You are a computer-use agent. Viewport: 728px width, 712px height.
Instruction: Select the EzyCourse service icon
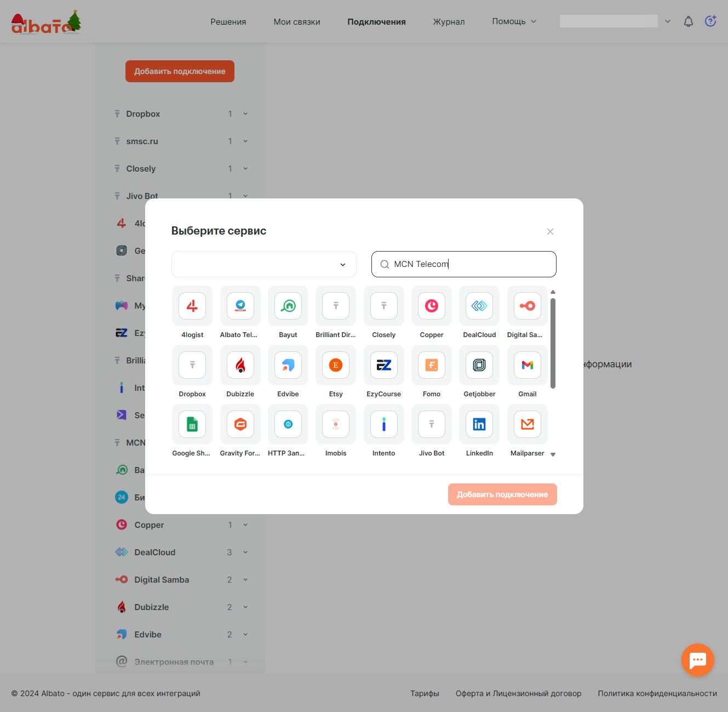(x=384, y=365)
